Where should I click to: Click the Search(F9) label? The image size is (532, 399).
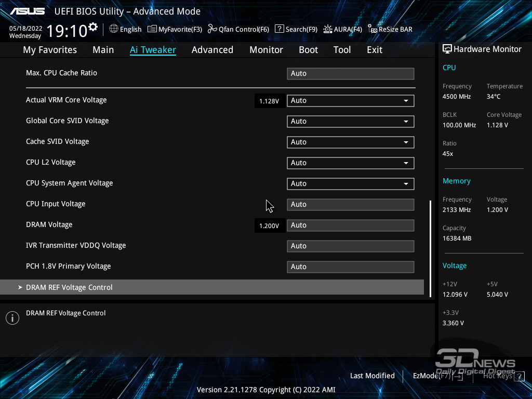(301, 29)
